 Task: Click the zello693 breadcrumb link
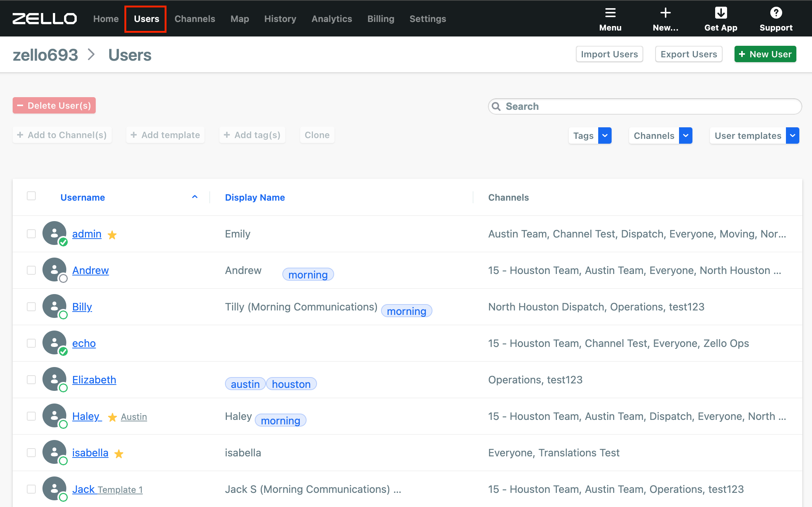coord(45,55)
